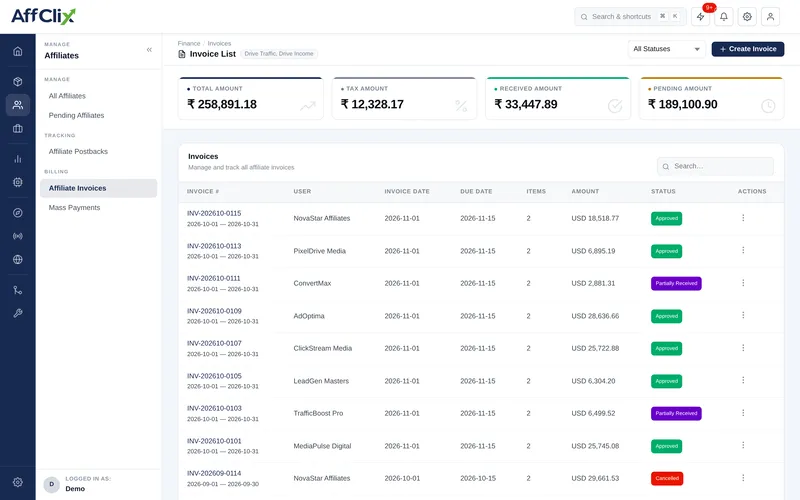
Task: Open actions menu for INV-202610-0105
Action: [743, 381]
